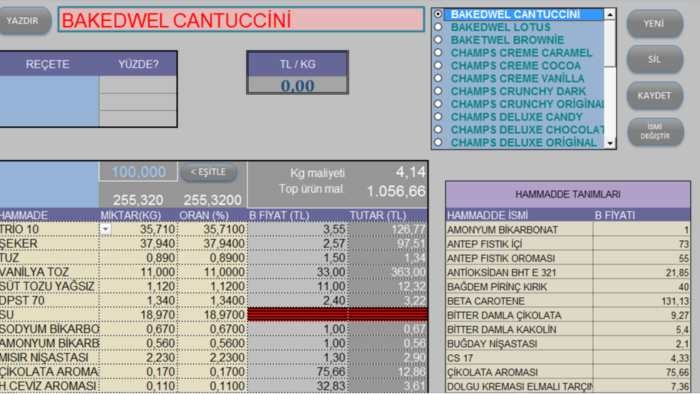Click the TUZ ingredient cell

49,258
